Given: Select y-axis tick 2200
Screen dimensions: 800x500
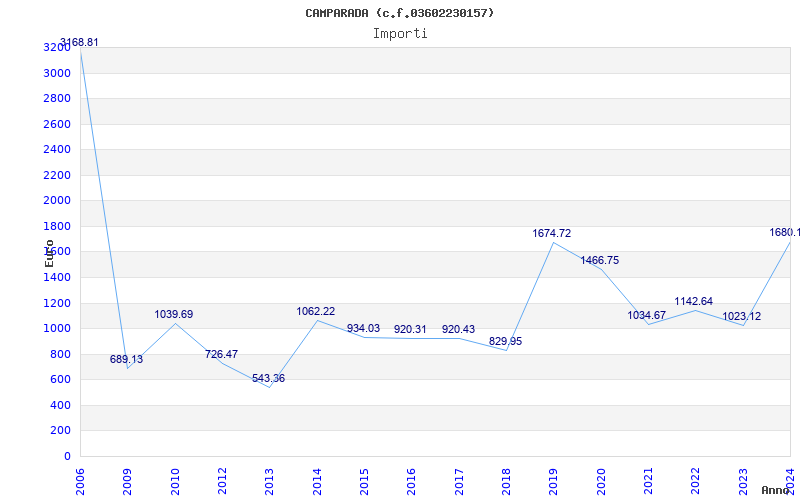Looking at the screenshot, I should [57, 175].
